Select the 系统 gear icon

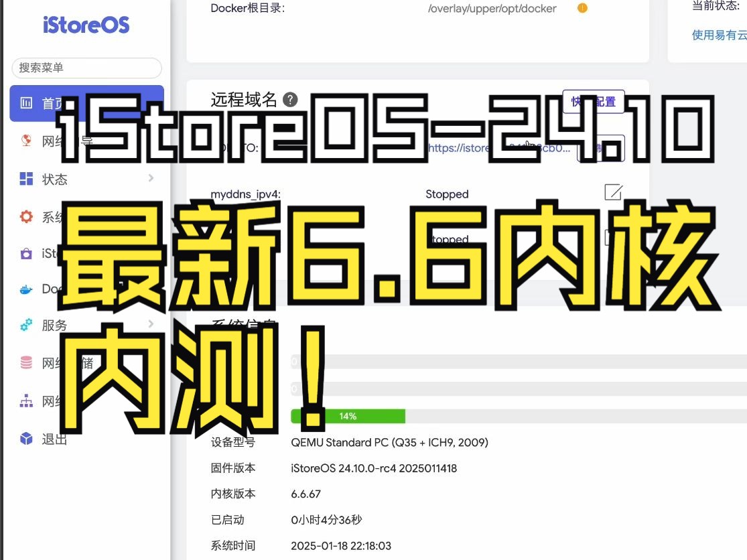pyautogui.click(x=27, y=216)
